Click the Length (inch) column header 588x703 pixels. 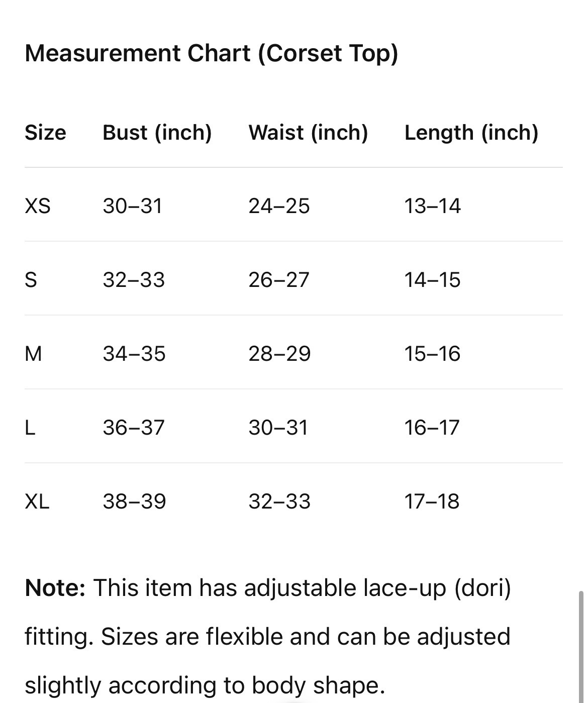pyautogui.click(x=471, y=133)
